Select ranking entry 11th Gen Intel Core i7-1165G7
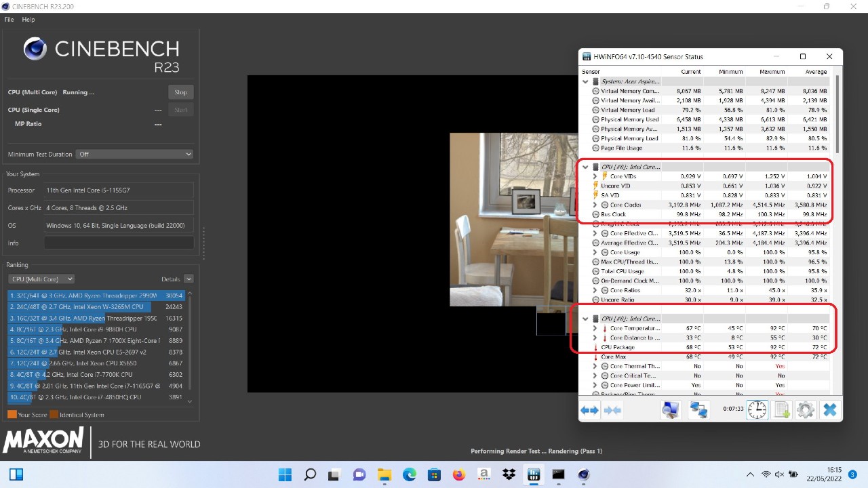Screen dimensions: 868x488 96,386
